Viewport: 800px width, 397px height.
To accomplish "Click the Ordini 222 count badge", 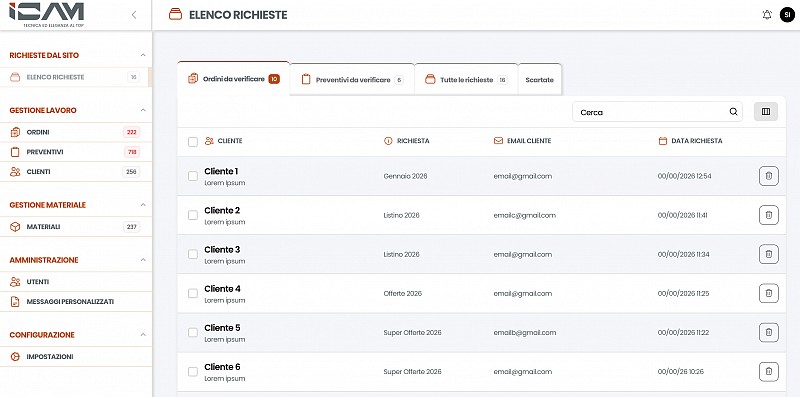I will [132, 132].
